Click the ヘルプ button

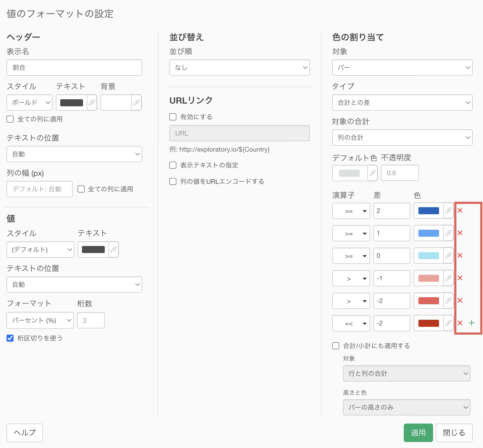[25, 433]
